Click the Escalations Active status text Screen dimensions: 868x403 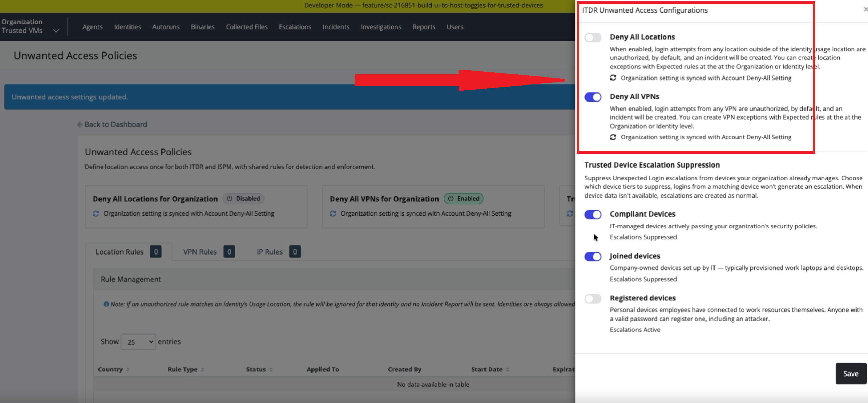[635, 330]
